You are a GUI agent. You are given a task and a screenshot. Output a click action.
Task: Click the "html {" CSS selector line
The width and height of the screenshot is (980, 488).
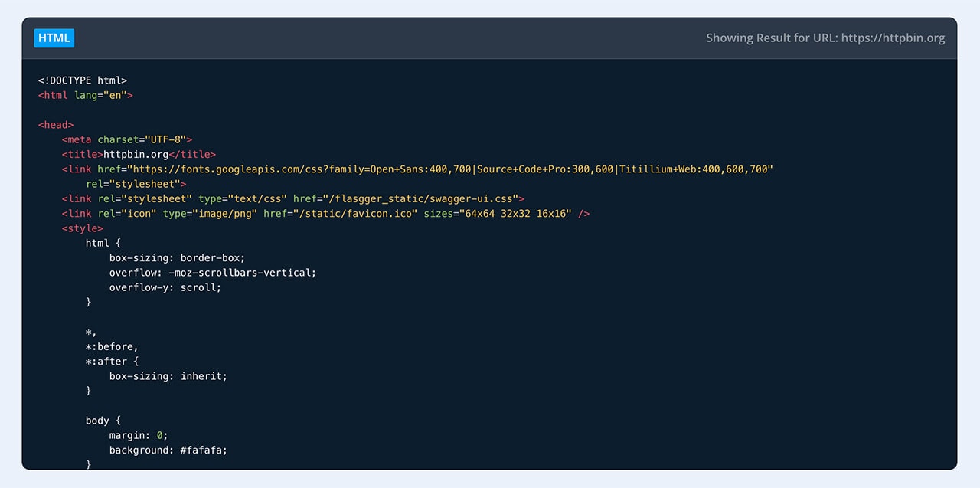click(x=103, y=243)
